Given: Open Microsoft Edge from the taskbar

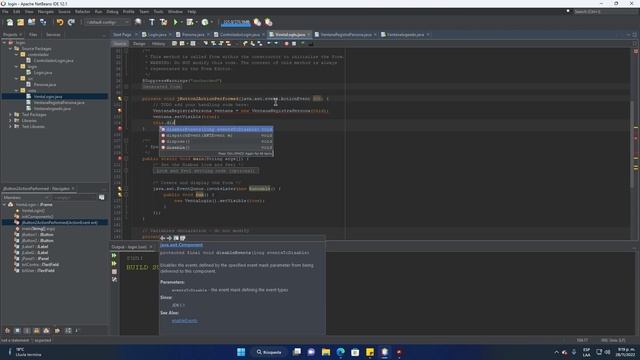Looking at the screenshot, I should [x=340, y=352].
